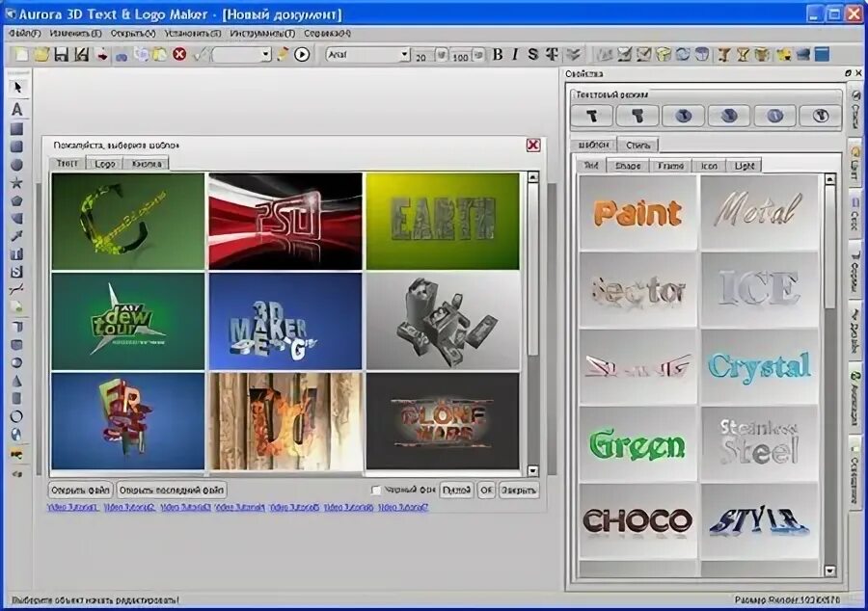Click the Открыть последний файл button
868x611 pixels.
(172, 490)
